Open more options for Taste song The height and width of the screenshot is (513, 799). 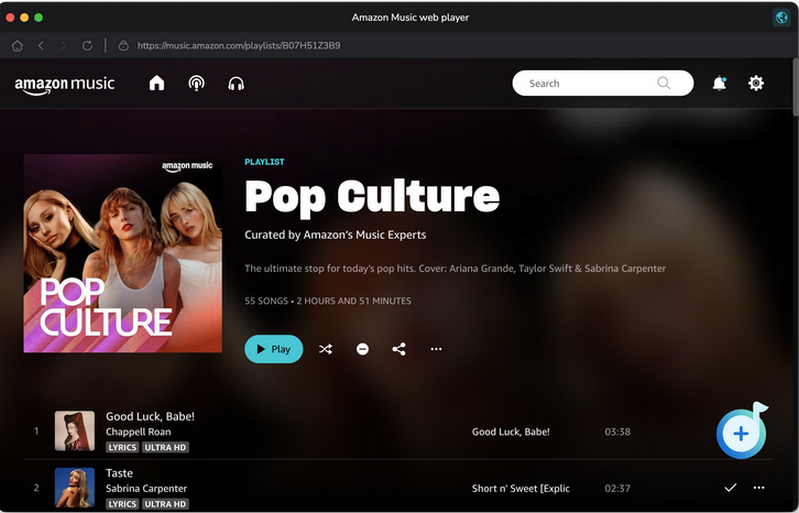click(759, 488)
